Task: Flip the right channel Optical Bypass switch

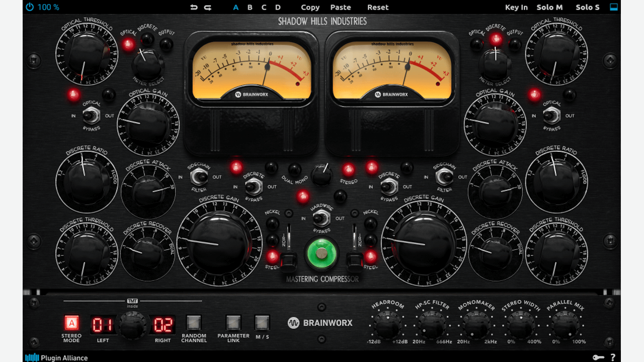Action: point(552,116)
